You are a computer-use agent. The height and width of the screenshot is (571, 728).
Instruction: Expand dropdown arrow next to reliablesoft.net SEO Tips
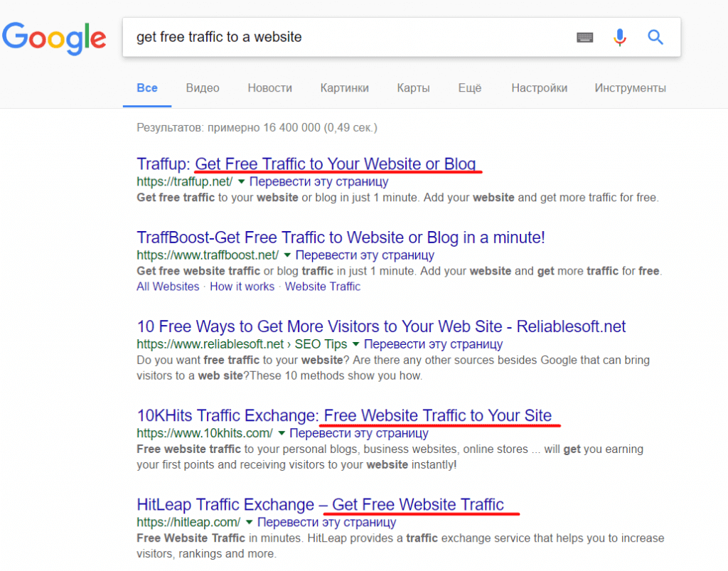pyautogui.click(x=355, y=344)
